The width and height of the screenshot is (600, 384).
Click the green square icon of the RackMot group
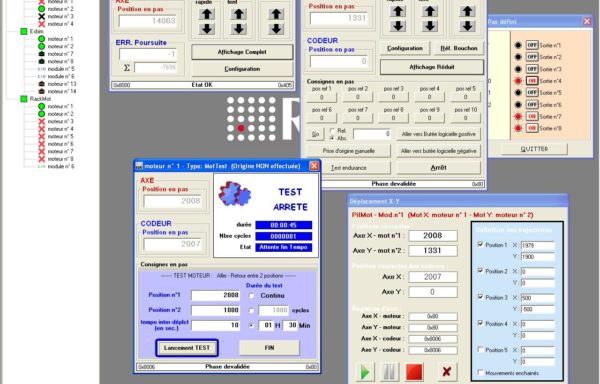24,99
